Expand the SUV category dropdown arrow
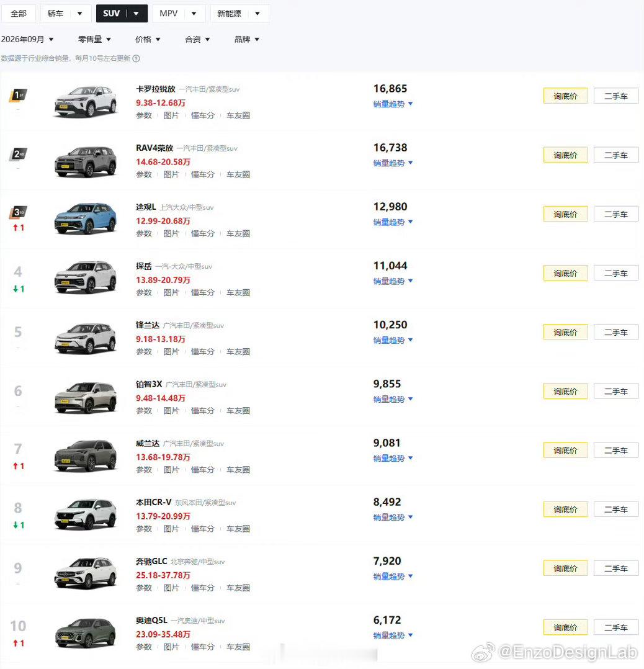 136,14
